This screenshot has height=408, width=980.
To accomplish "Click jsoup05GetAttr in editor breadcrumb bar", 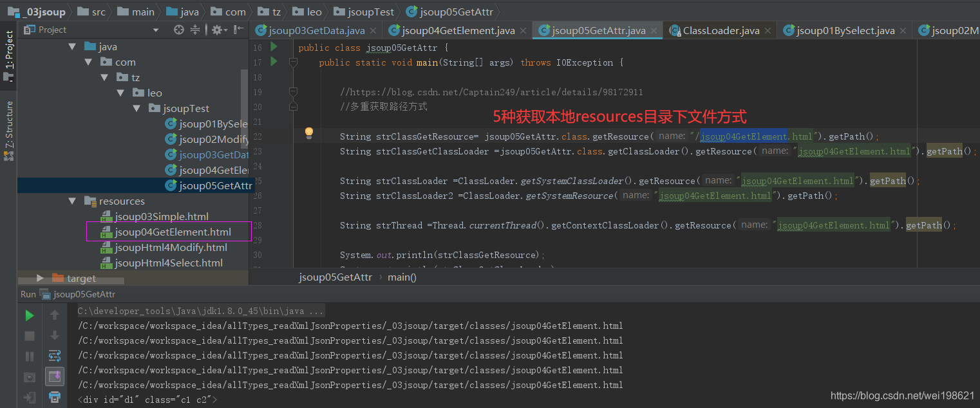I will (335, 277).
